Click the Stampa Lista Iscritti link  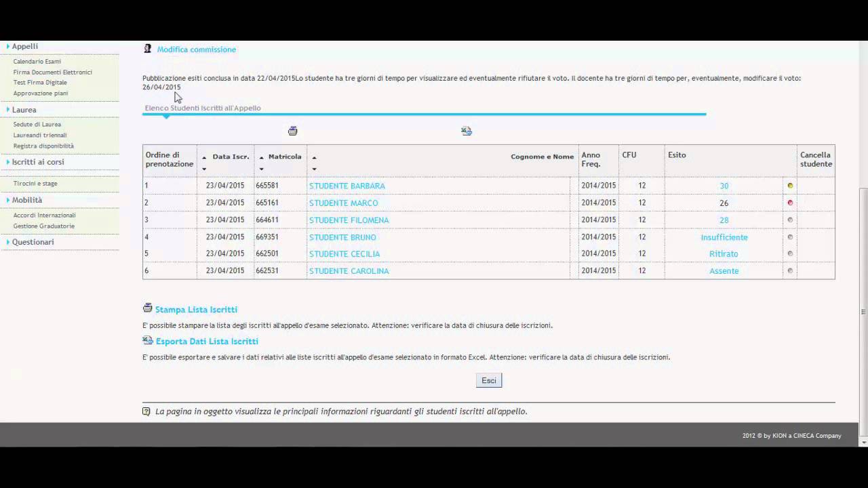click(x=196, y=310)
